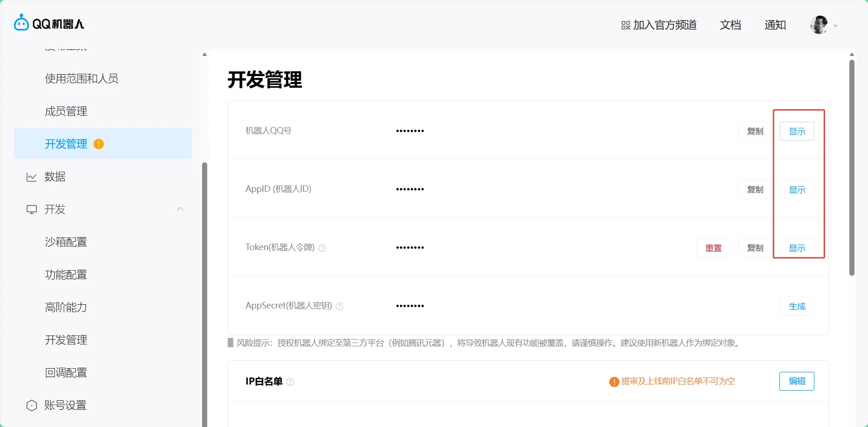Image resolution: width=868 pixels, height=427 pixels.
Task: Click the user avatar in header
Action: (x=819, y=25)
